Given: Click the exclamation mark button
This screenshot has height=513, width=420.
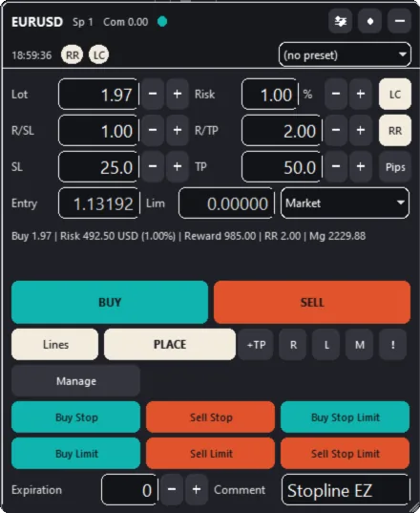Looking at the screenshot, I should [x=393, y=345].
